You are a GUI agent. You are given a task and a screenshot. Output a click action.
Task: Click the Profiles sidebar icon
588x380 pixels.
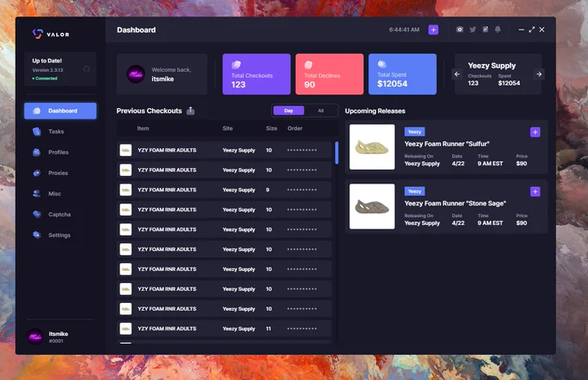[x=36, y=152]
